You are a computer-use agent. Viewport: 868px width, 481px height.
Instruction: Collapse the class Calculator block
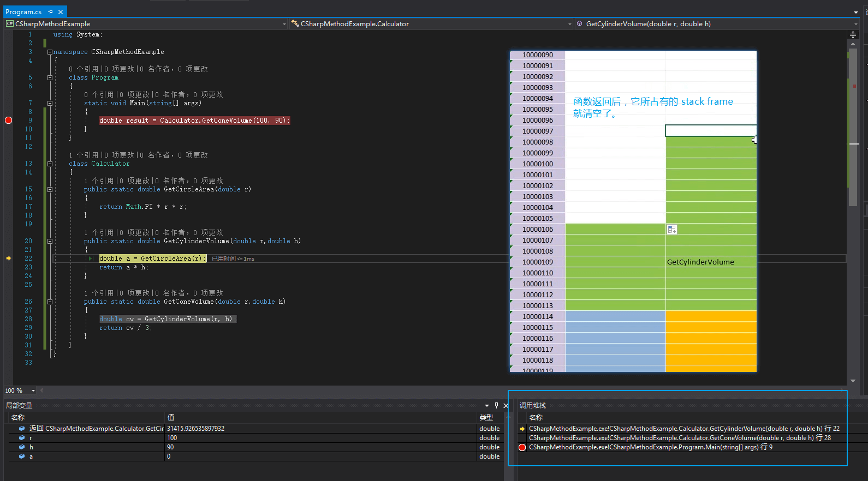coord(50,164)
